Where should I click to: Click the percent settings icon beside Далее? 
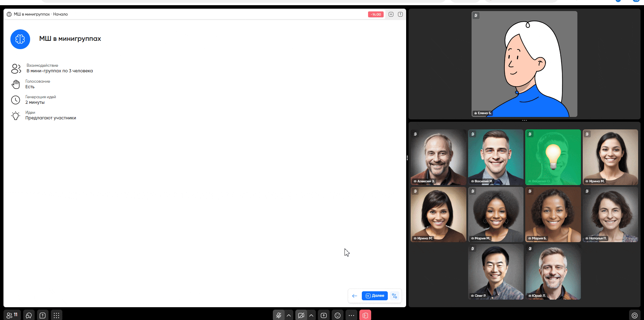click(394, 296)
